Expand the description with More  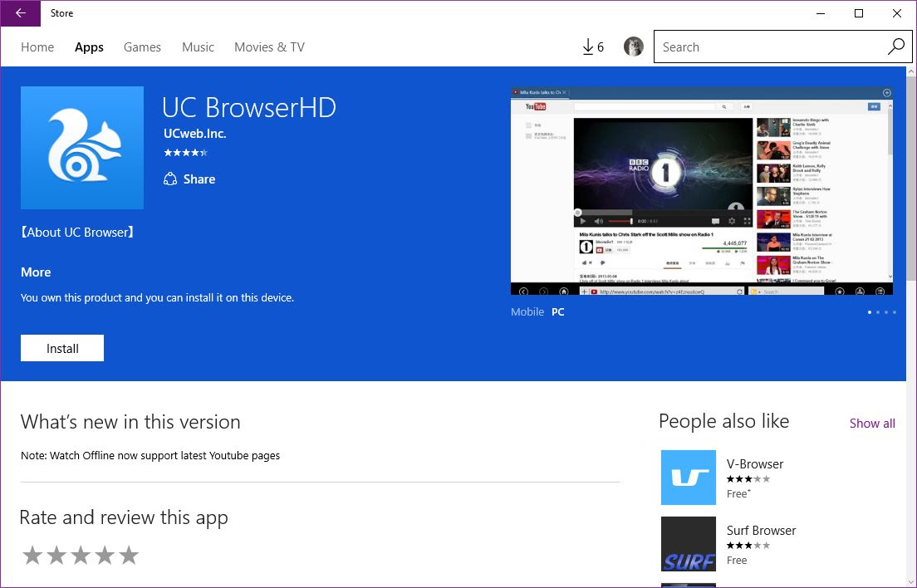click(x=36, y=272)
